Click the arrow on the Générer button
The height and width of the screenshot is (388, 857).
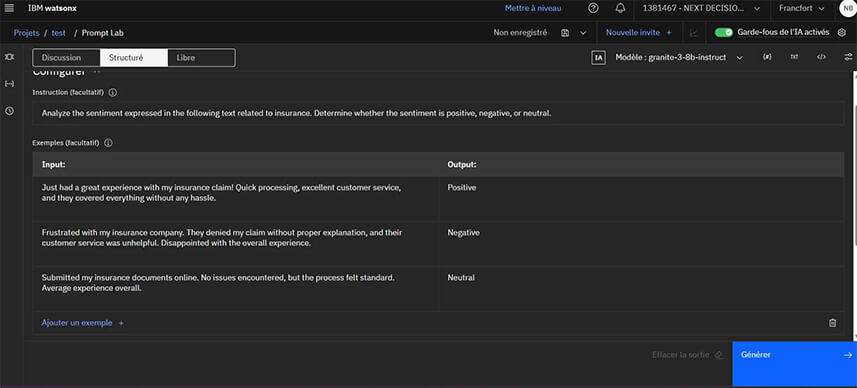point(847,355)
